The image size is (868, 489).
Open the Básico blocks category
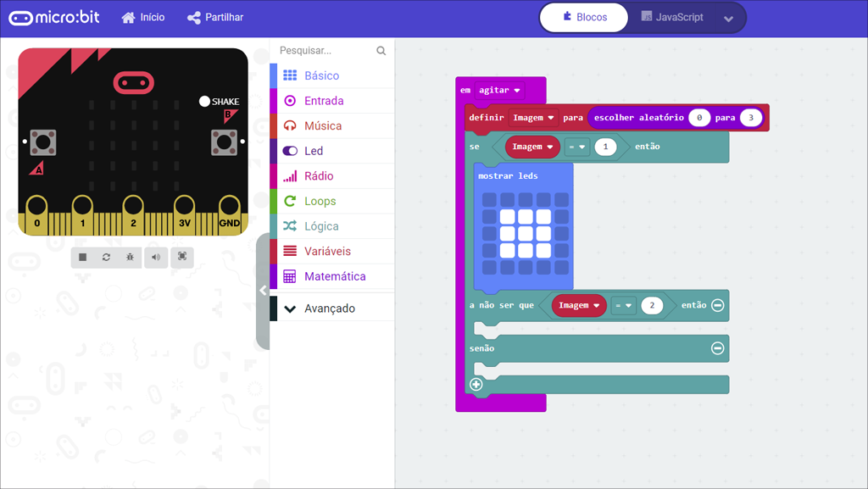(332, 75)
